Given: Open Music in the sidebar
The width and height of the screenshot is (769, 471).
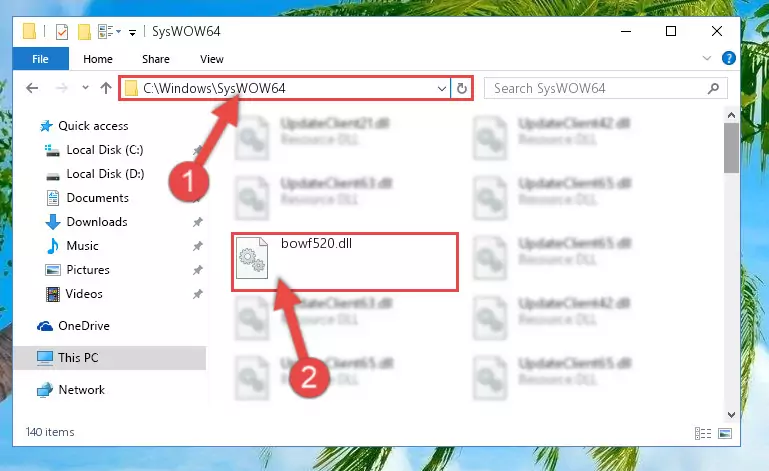Looking at the screenshot, I should (82, 246).
